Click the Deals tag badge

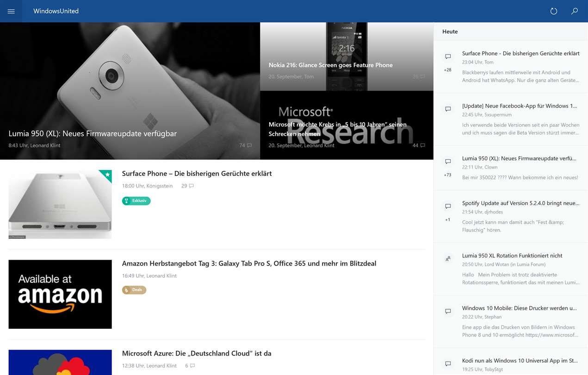(x=134, y=290)
